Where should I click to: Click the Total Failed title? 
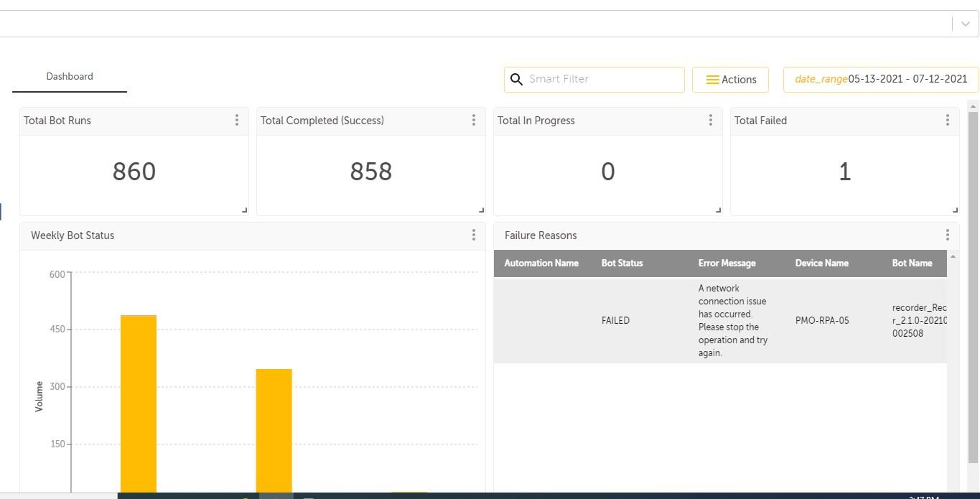[x=760, y=121]
